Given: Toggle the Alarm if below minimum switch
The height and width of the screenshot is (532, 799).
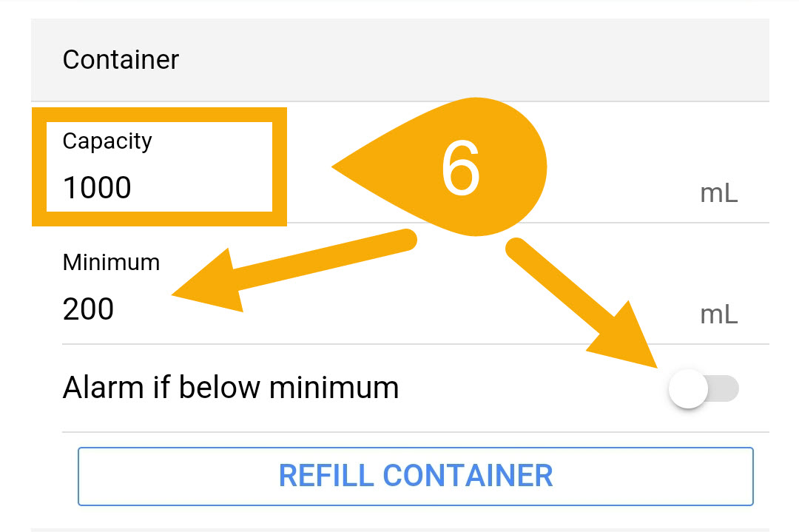Looking at the screenshot, I should tap(703, 388).
